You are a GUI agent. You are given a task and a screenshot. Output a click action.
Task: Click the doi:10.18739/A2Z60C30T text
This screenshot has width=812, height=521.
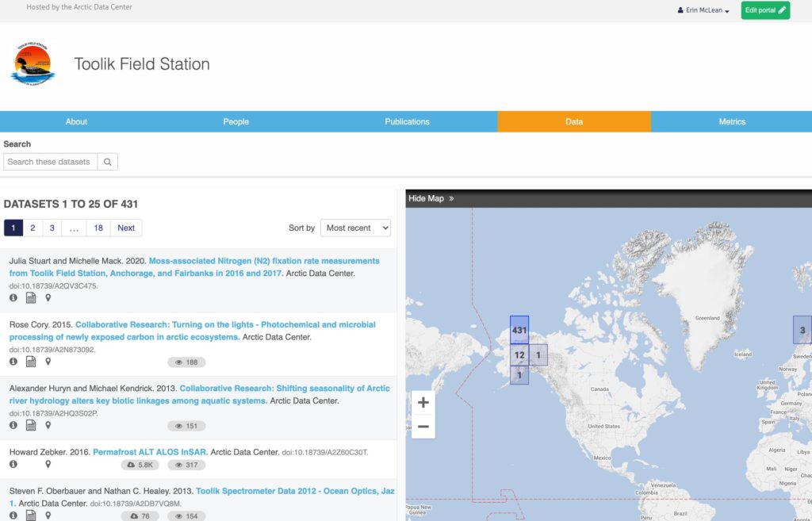(x=324, y=453)
